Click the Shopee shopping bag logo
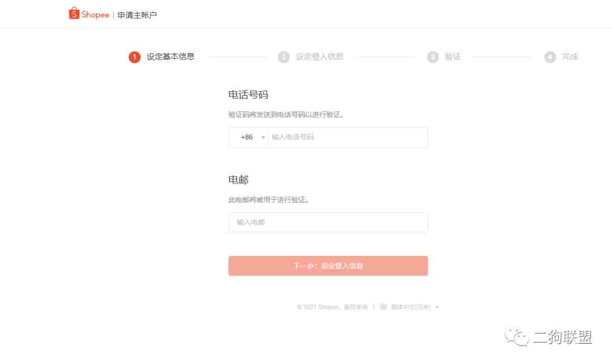Screen dimensions: 612x364 pyautogui.click(x=74, y=13)
